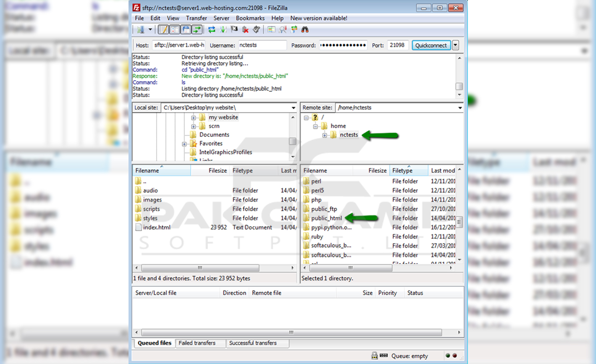The height and width of the screenshot is (364, 596).
Task: Click the perl folder icon in remote list
Action: coord(306,181)
